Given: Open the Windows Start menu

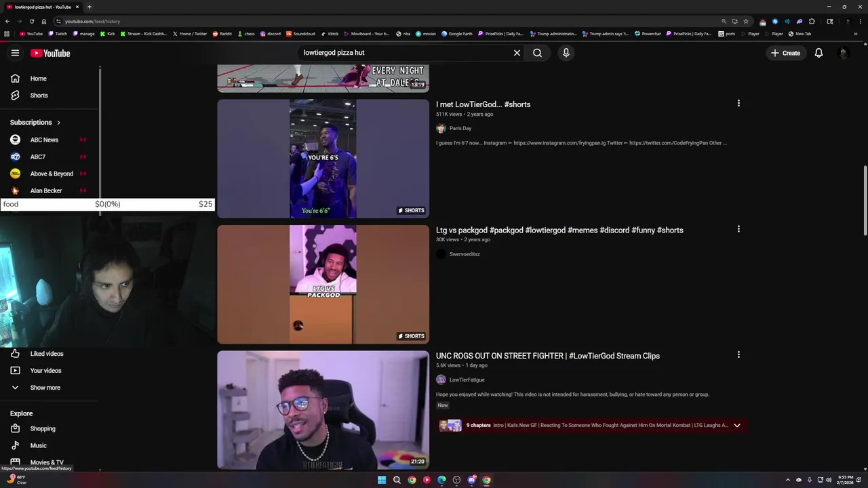Looking at the screenshot, I should coord(382,480).
